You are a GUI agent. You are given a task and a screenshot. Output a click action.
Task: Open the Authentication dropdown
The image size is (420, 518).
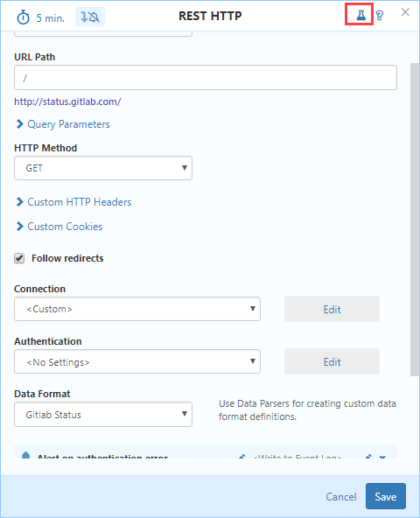coord(137,361)
